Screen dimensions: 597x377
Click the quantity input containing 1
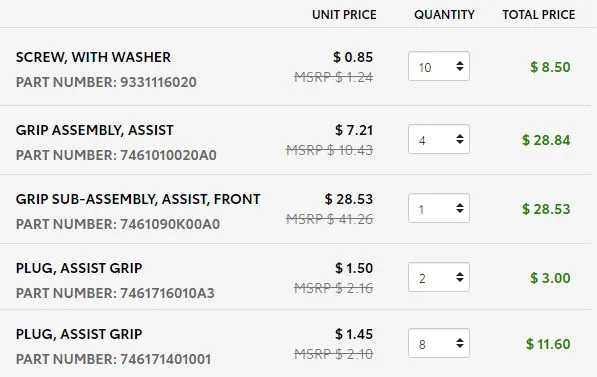[x=439, y=208]
